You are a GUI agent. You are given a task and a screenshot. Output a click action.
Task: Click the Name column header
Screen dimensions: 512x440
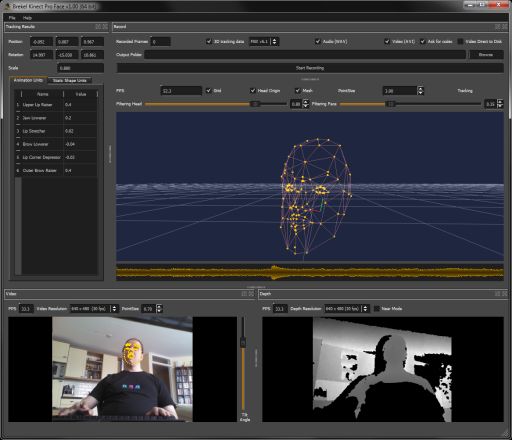tap(42, 94)
